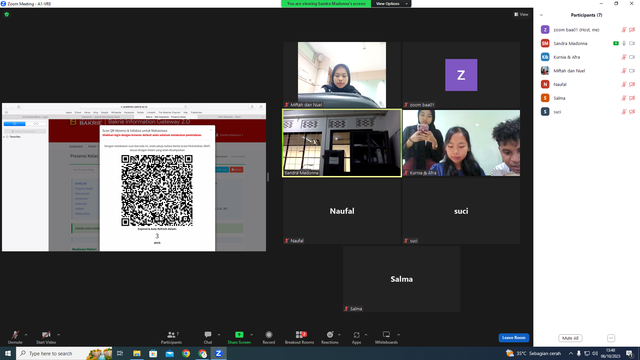The image size is (640, 360).
Task: Open Breakout Rooms
Action: (x=299, y=337)
